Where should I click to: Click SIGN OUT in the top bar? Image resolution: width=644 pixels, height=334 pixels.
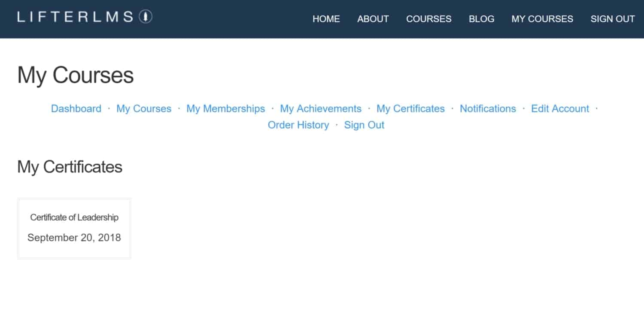pos(612,19)
